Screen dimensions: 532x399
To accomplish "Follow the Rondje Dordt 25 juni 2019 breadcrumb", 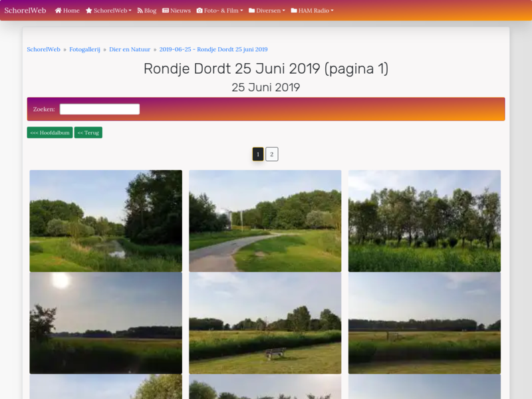I will pos(213,49).
